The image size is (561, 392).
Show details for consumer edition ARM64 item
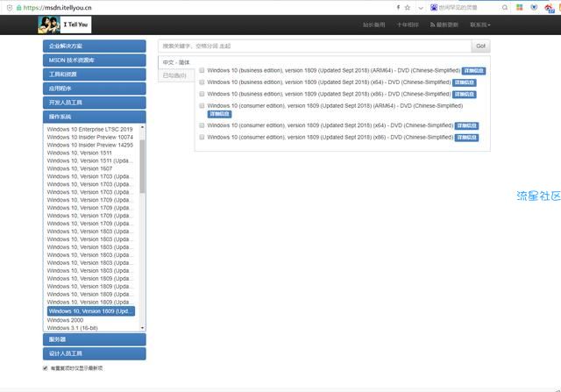click(x=219, y=114)
